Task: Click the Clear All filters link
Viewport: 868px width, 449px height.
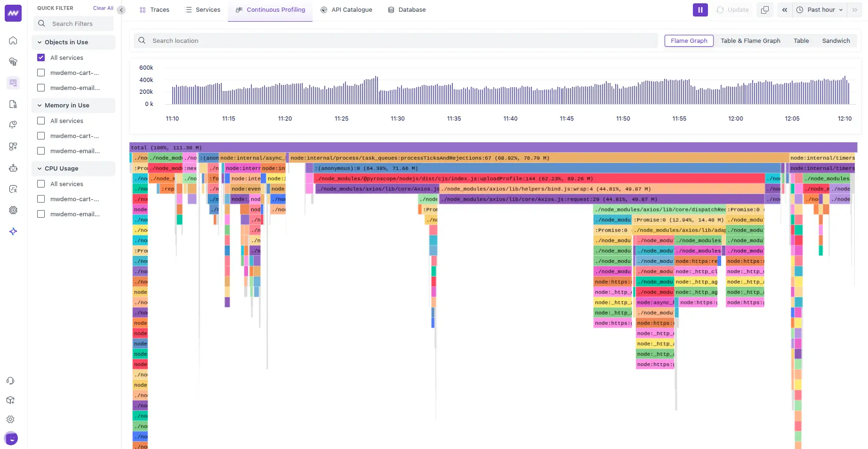Action: [x=103, y=8]
